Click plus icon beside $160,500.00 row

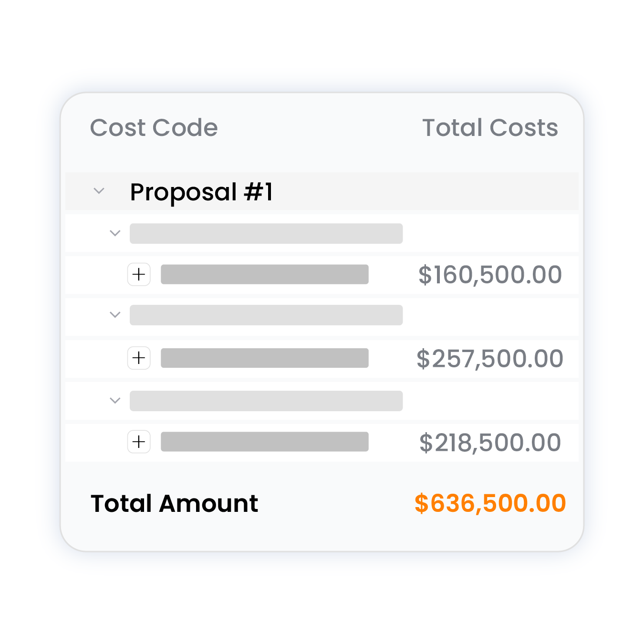click(x=139, y=274)
